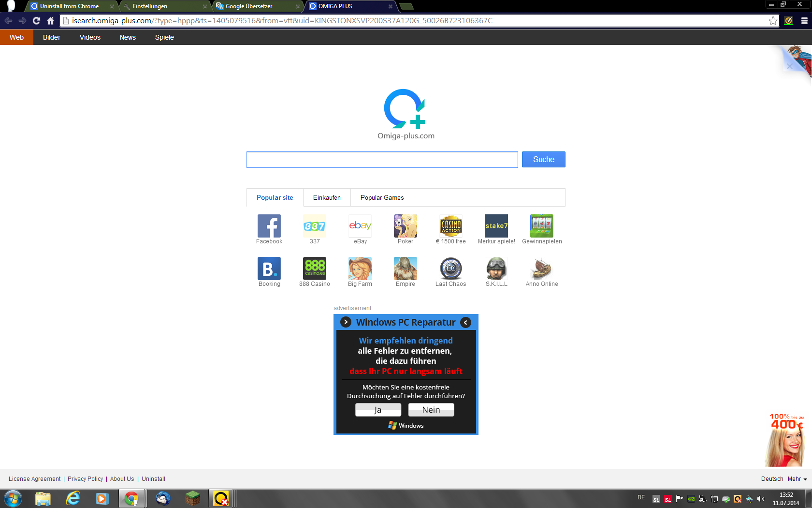Open the 337 site icon
The height and width of the screenshot is (508, 812).
click(315, 226)
